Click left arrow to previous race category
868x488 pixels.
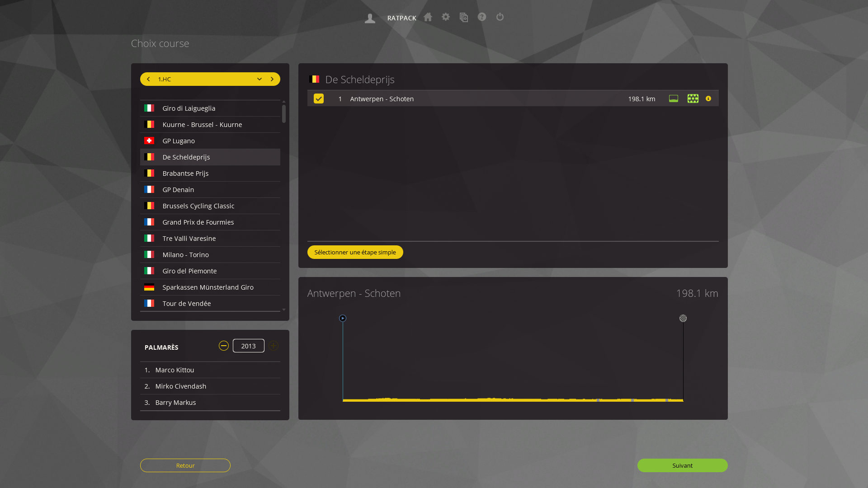coord(148,79)
